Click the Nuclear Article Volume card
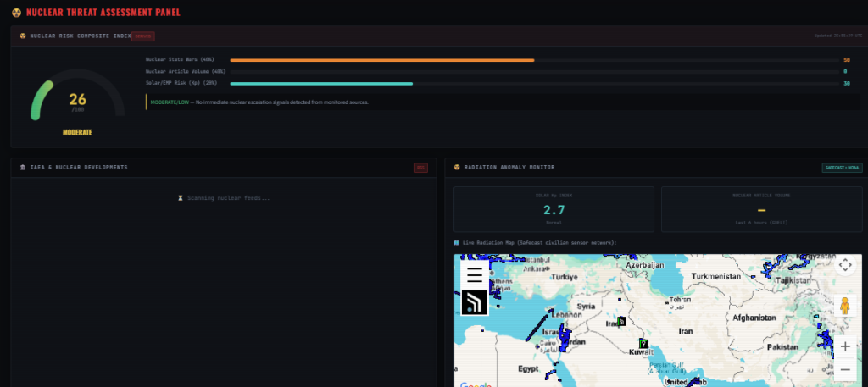Screen dimensions: 868x387 pyautogui.click(x=761, y=209)
